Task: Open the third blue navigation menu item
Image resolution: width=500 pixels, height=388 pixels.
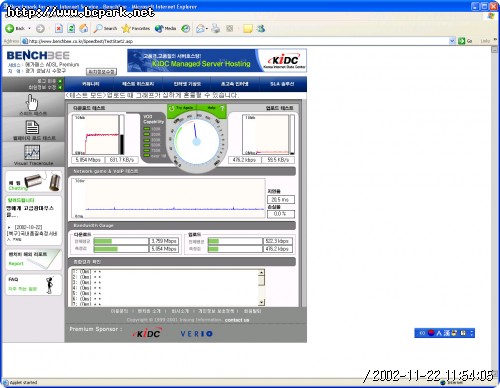Action: pyautogui.click(x=187, y=84)
